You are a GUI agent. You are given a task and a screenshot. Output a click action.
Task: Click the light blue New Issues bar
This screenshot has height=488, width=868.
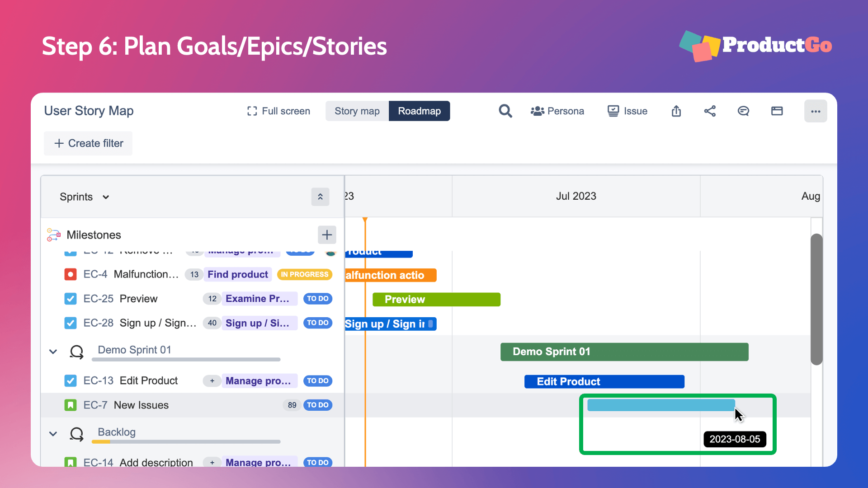click(x=661, y=405)
